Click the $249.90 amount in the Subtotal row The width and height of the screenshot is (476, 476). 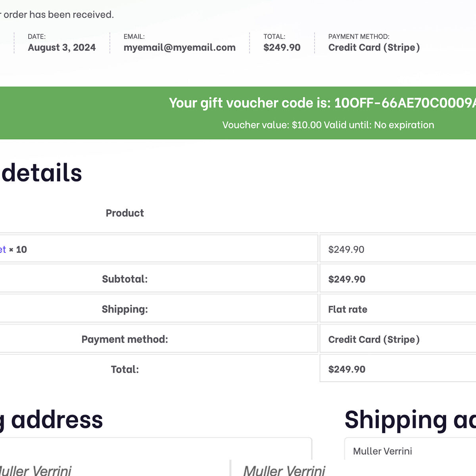[x=347, y=279]
